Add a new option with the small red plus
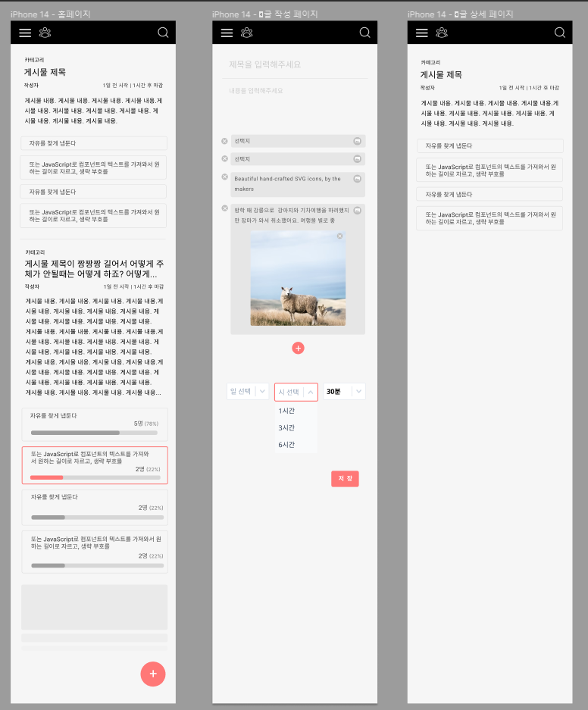The width and height of the screenshot is (588, 710). [298, 349]
